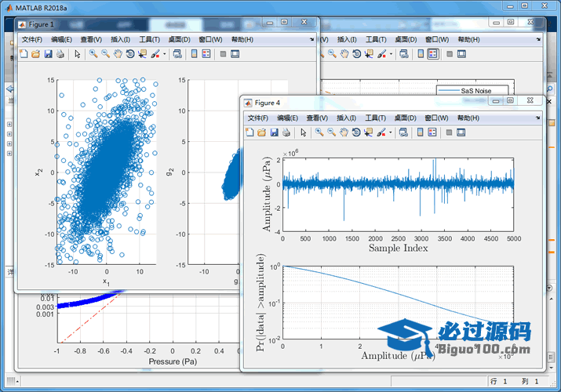Click '行 1' status bar entry
This screenshot has height=392, width=561.
(499, 381)
